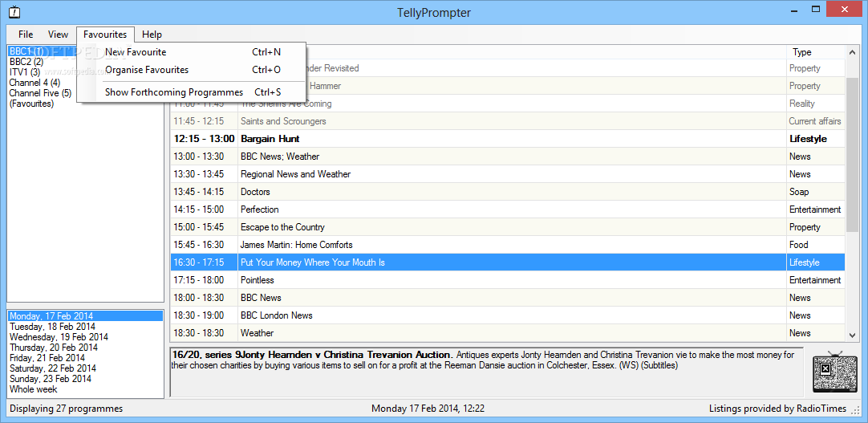Screen dimensions: 868x423
Task: Choose New Favourite from the menu
Action: [191, 52]
